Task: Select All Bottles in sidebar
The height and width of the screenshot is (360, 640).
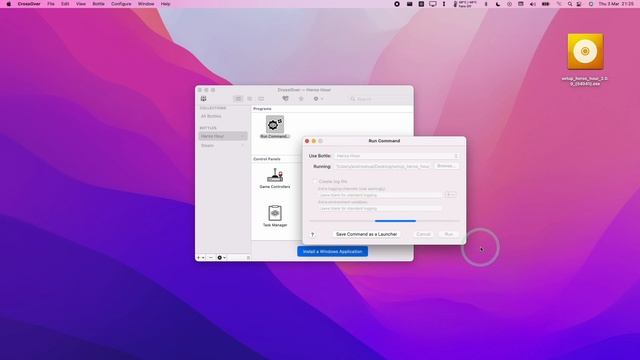Action: click(211, 116)
